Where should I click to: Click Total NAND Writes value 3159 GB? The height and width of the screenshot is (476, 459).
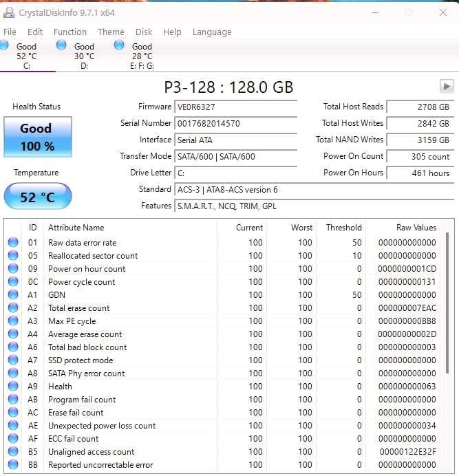tap(420, 140)
